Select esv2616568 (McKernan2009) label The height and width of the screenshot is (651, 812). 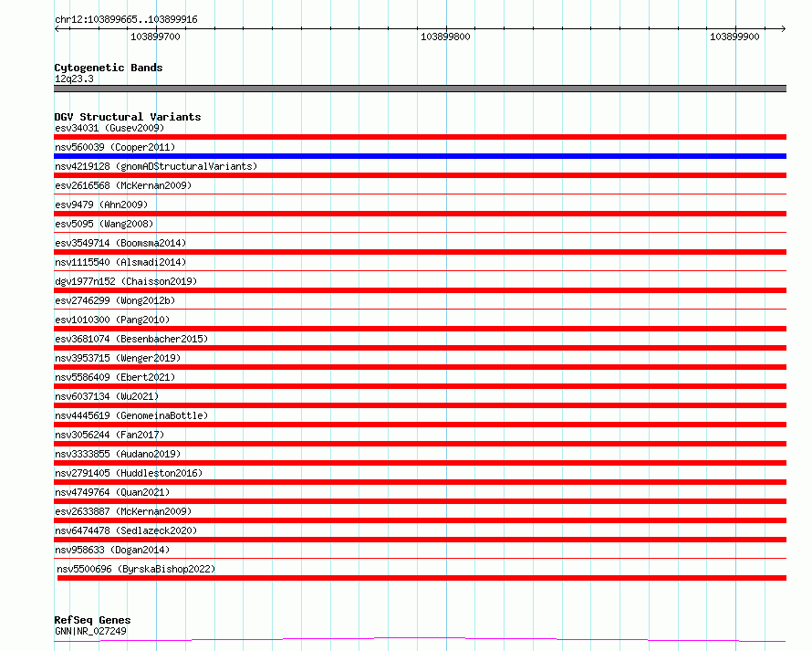click(x=123, y=185)
